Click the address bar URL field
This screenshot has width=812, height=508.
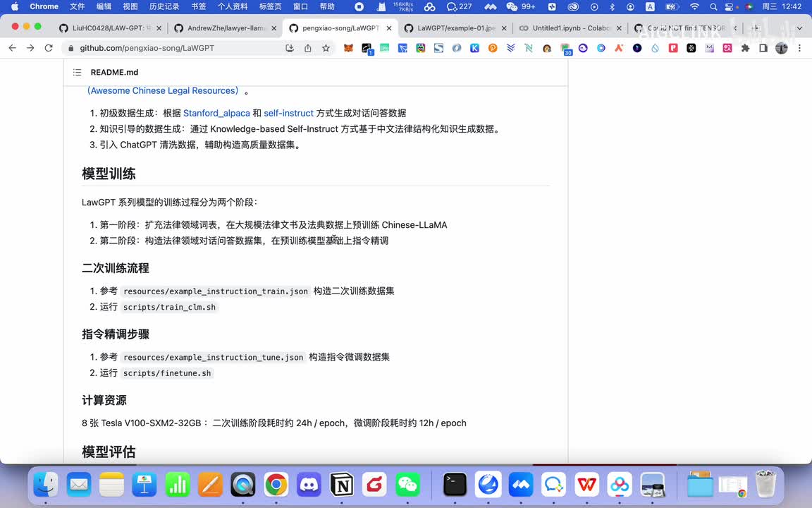[176, 48]
